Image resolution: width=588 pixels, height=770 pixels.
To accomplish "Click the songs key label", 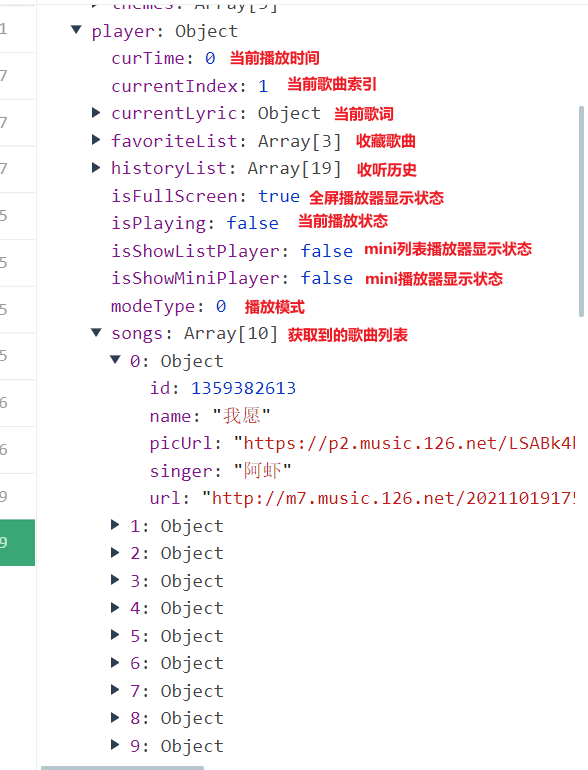I will pyautogui.click(x=137, y=333).
